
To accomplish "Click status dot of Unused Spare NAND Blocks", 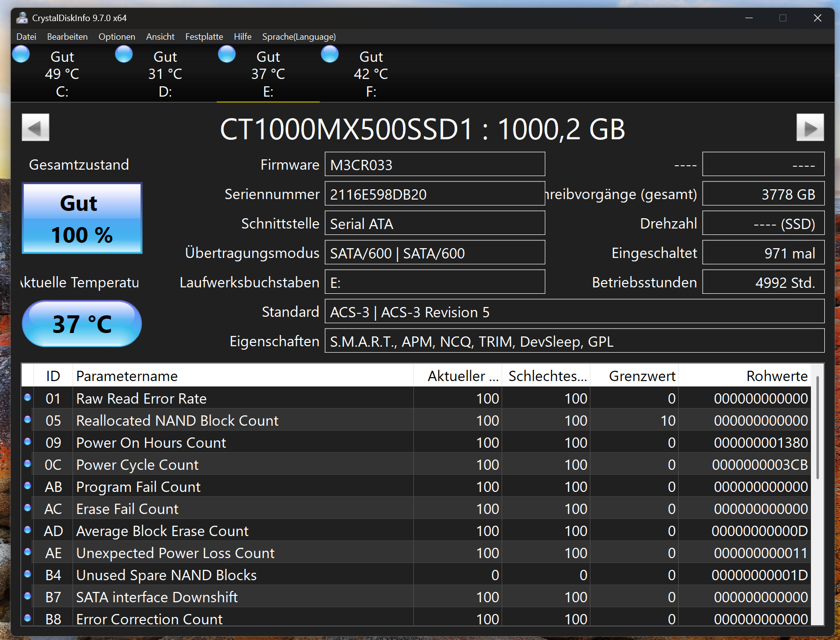I will [27, 574].
